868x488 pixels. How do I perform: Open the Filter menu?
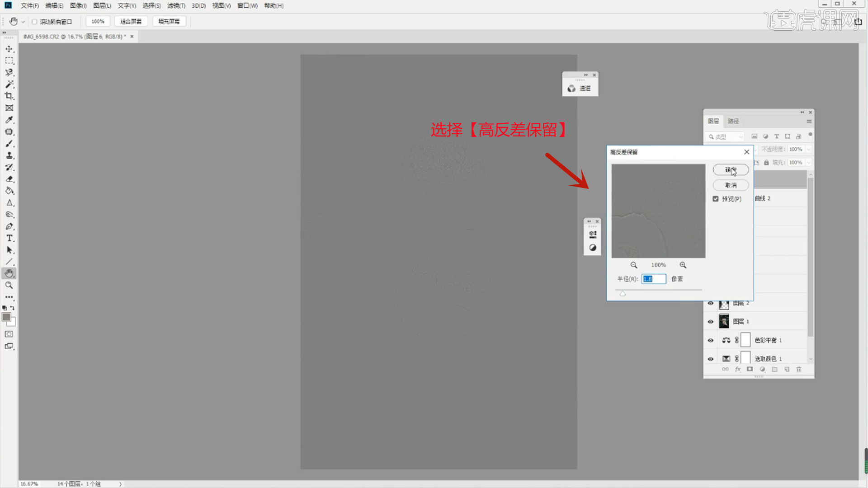(176, 6)
